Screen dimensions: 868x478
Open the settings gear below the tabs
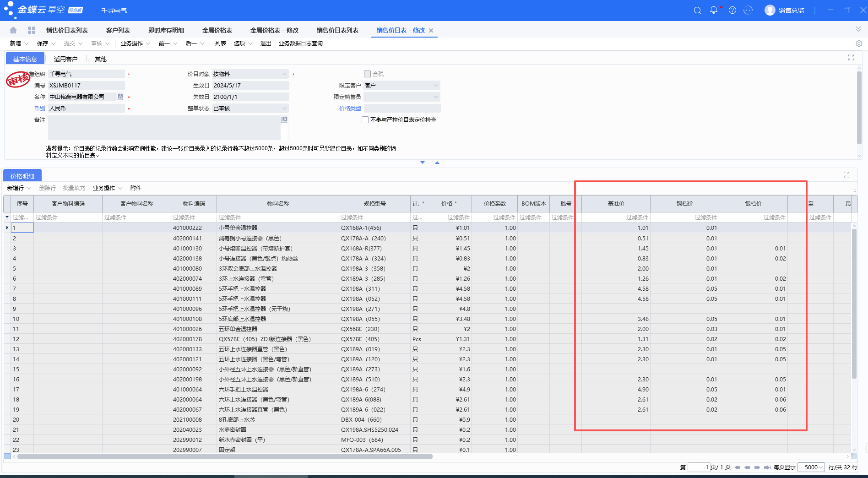[859, 43]
